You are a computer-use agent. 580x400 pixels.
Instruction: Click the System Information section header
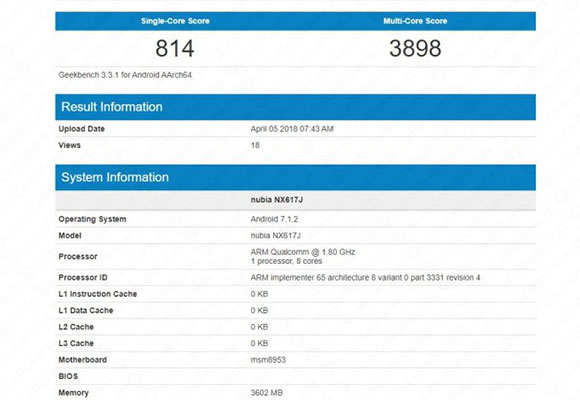coord(296,177)
